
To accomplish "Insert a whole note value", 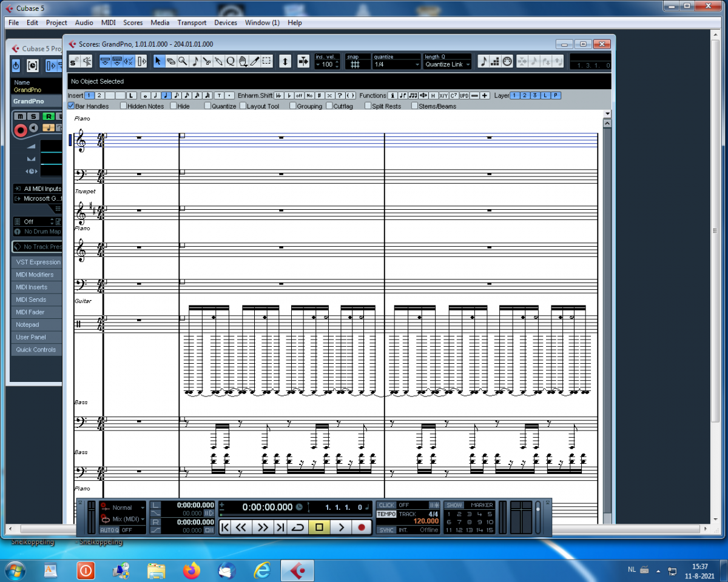I will pyautogui.click(x=144, y=96).
